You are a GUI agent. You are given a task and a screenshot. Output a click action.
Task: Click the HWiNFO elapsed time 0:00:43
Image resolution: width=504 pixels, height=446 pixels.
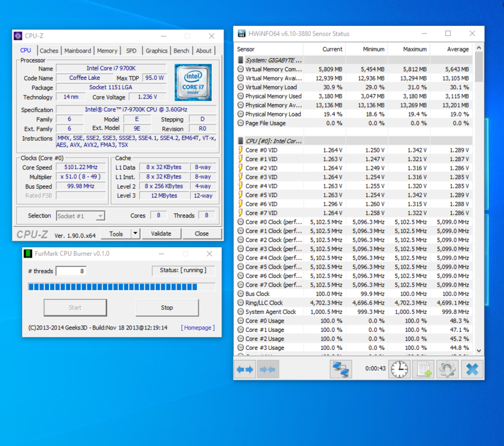375,369
